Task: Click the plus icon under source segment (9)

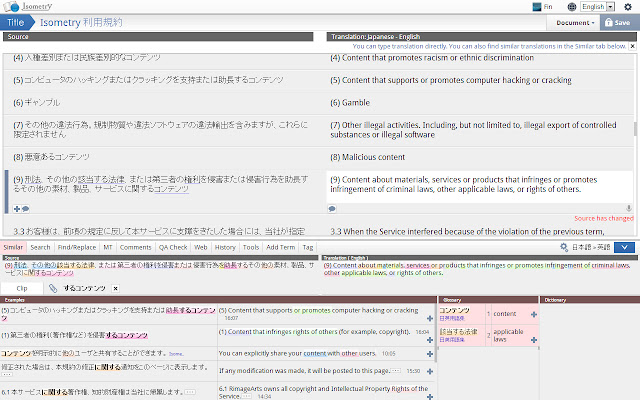Action: coord(17,209)
